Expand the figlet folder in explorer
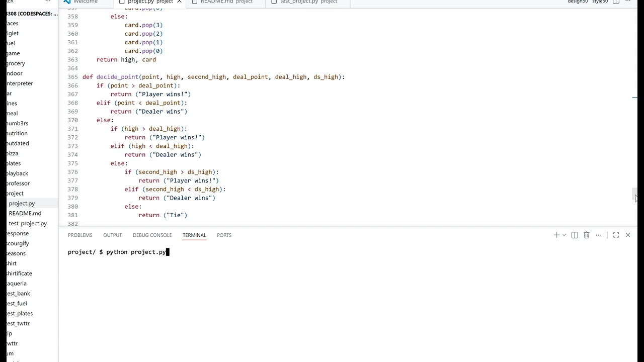 [x=13, y=33]
